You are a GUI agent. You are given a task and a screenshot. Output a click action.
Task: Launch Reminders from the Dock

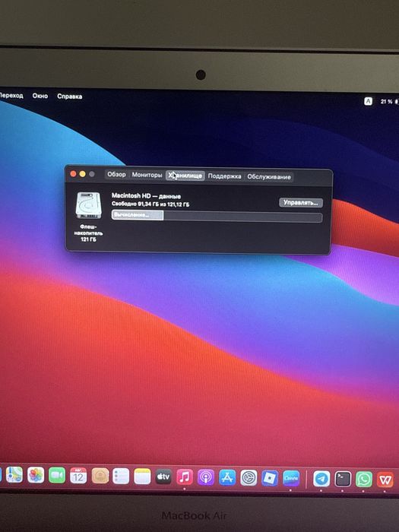tap(121, 477)
